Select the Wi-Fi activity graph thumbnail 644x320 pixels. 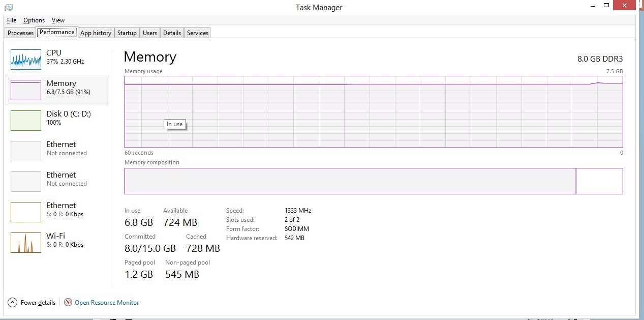(x=26, y=243)
